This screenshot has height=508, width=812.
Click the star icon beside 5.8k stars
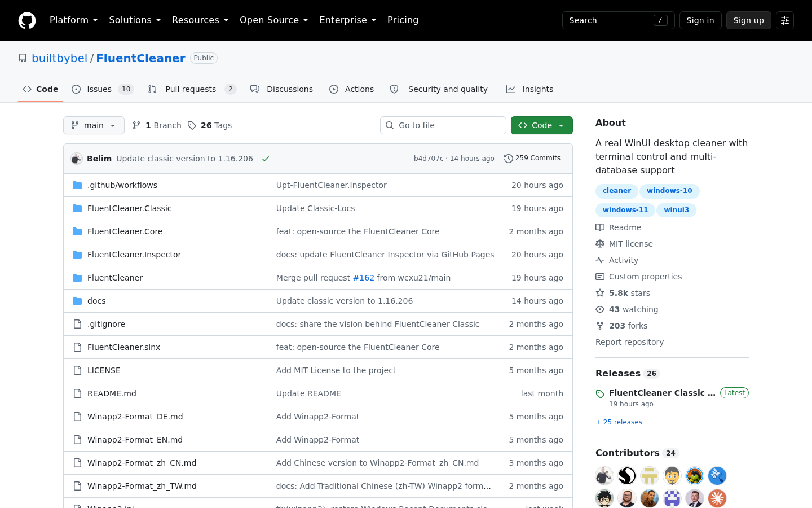tap(600, 293)
